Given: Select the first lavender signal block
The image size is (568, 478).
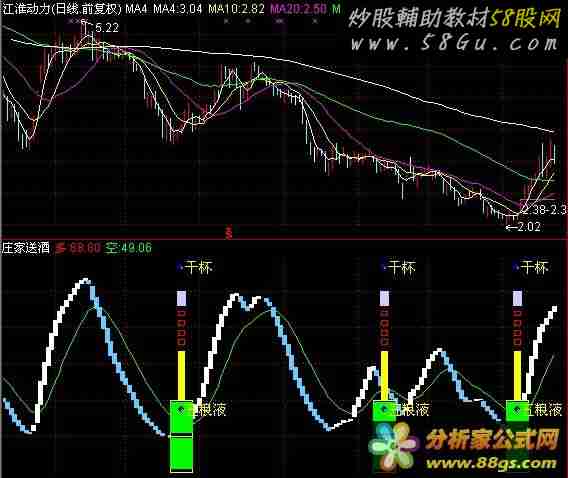Looking at the screenshot, I should 181,298.
